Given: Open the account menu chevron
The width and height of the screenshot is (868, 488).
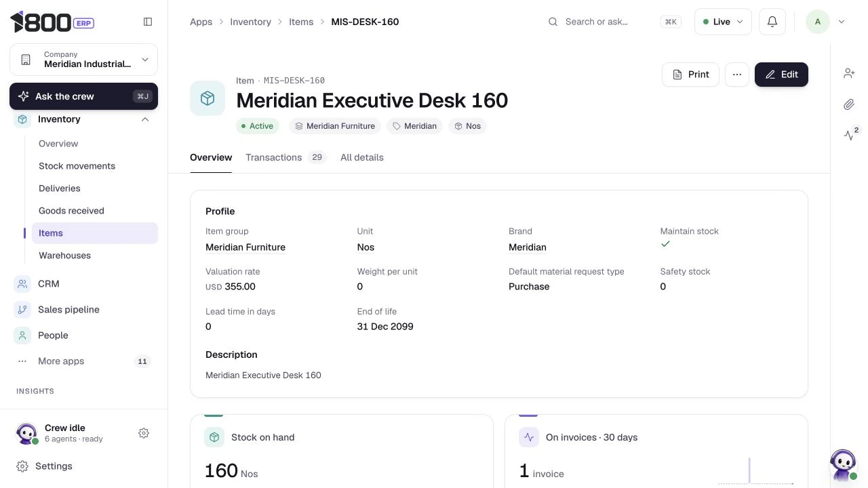Looking at the screenshot, I should coord(842,22).
